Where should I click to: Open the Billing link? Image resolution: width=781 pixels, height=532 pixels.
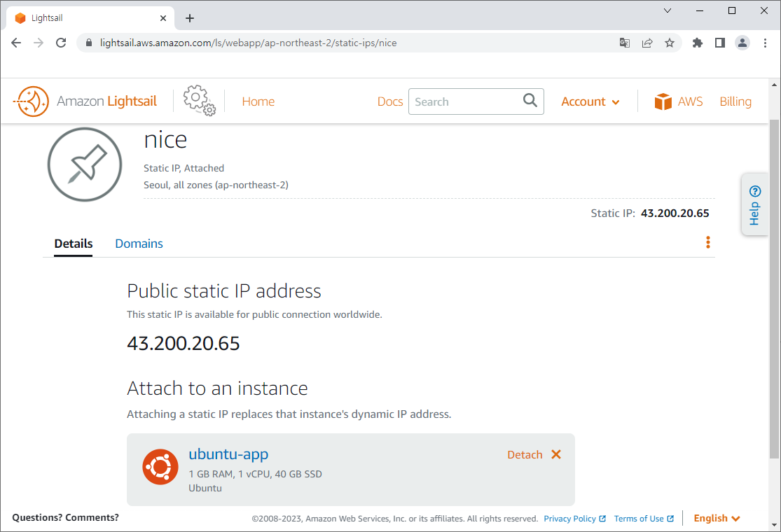click(735, 101)
